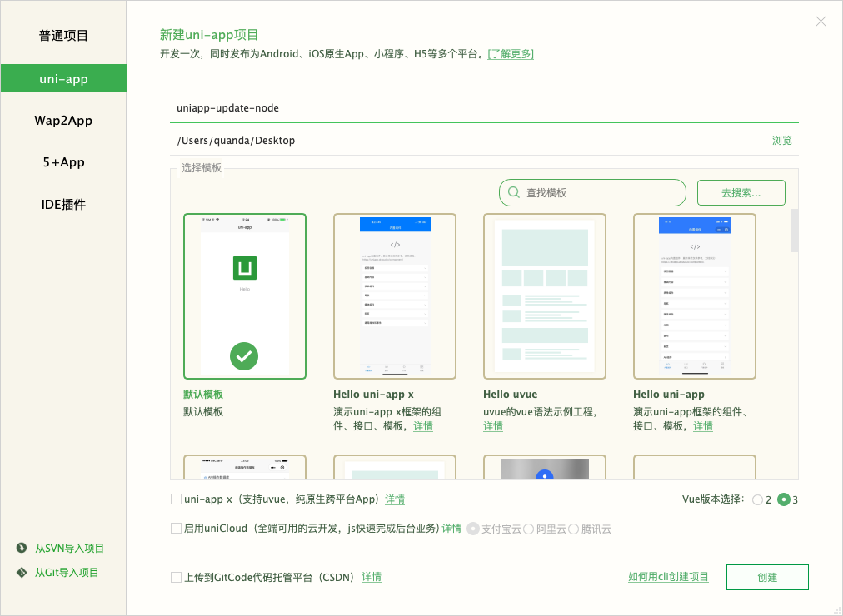Click the 选择模板 section label
Image resolution: width=843 pixels, height=616 pixels.
click(x=201, y=167)
